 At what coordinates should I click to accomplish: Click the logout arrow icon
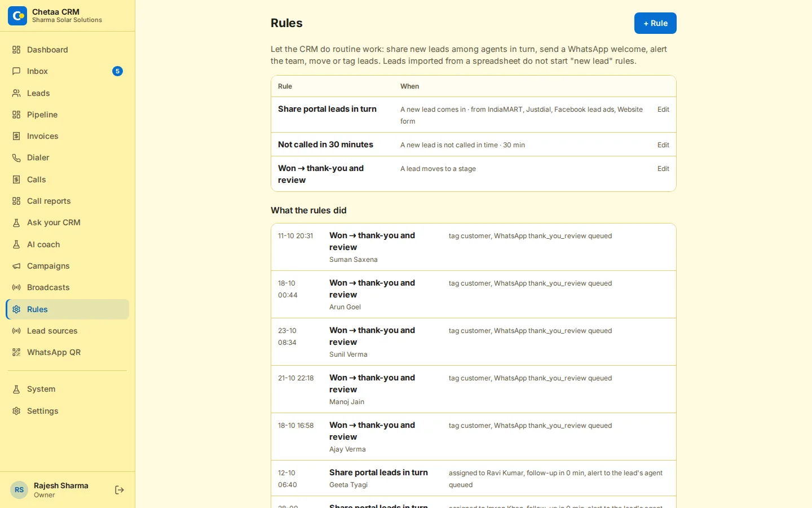(120, 490)
